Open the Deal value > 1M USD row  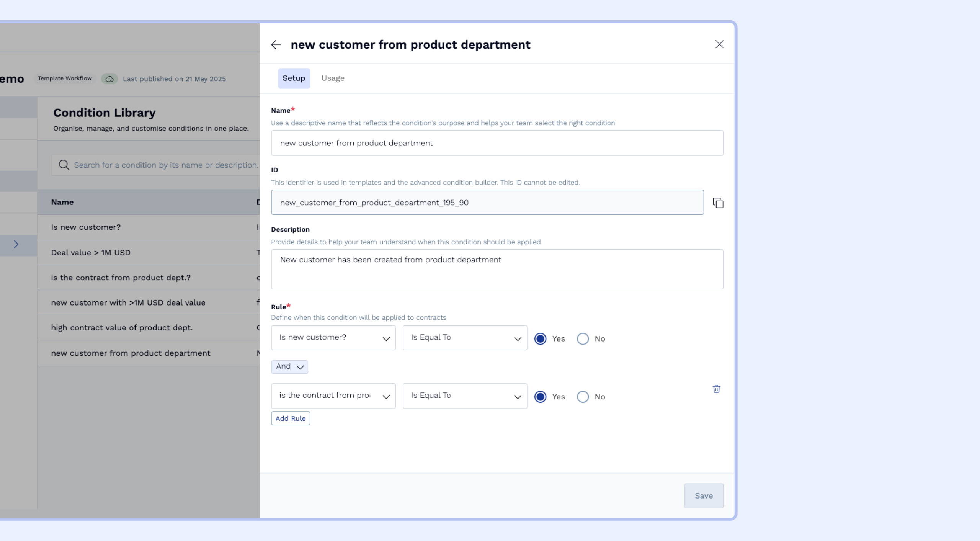[91, 253]
